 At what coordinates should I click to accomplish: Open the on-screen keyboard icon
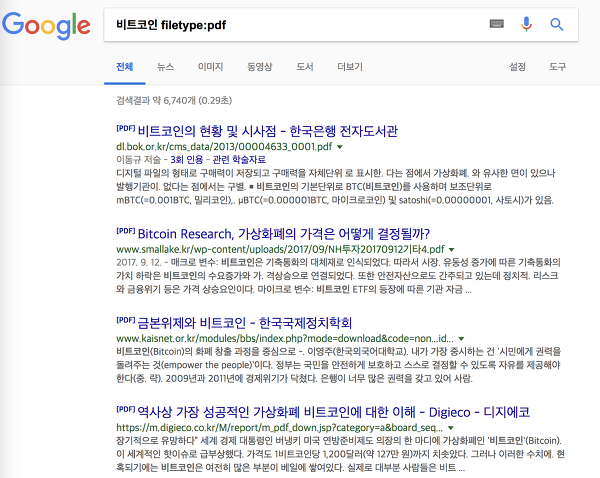tap(497, 24)
